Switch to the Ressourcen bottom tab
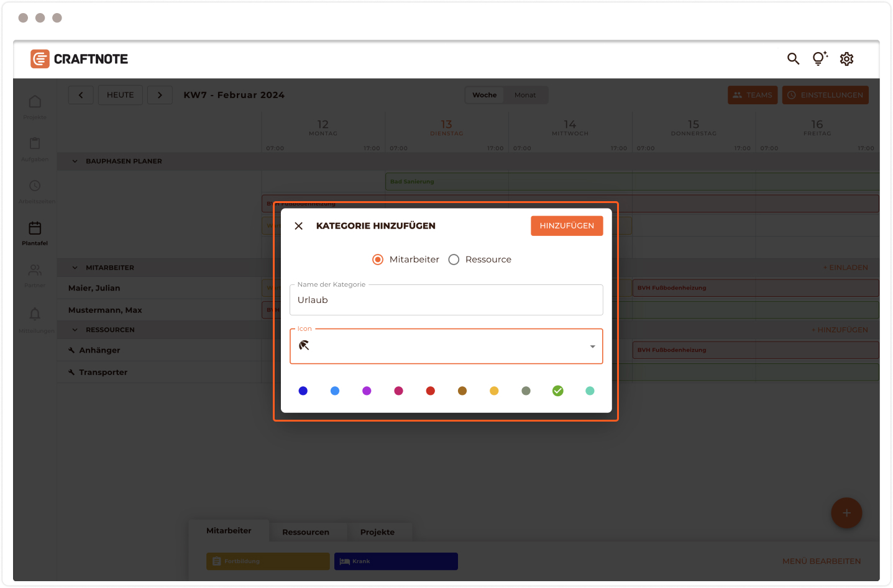Image resolution: width=893 pixels, height=588 pixels. 306,532
